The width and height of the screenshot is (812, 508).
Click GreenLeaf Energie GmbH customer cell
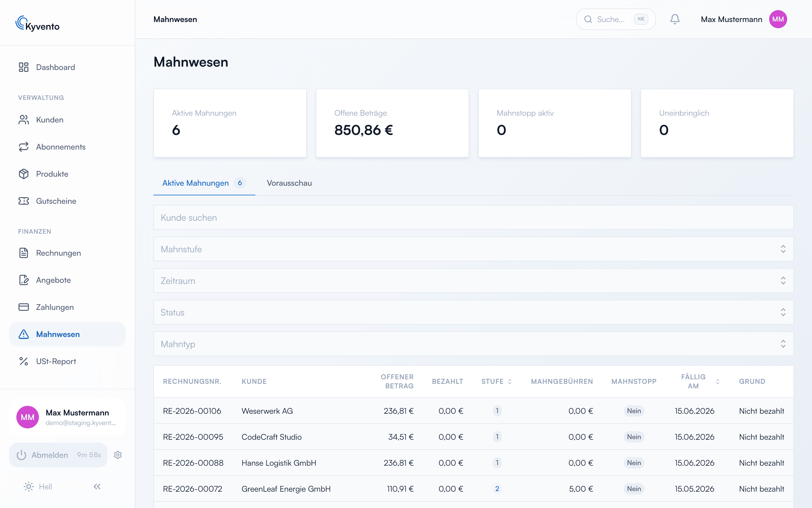click(286, 489)
